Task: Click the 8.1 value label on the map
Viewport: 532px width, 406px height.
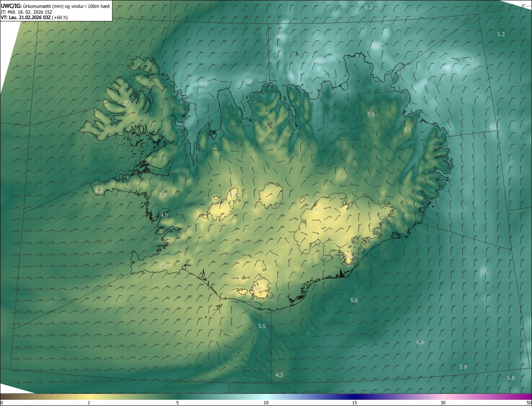Action: click(493, 127)
